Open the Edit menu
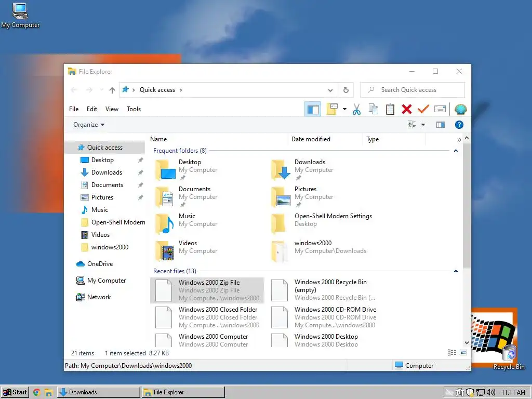 click(91, 109)
